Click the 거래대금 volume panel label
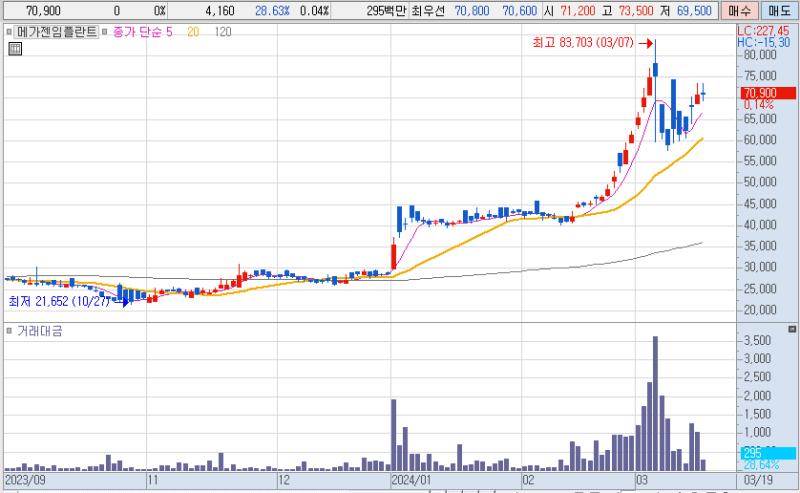The width and height of the screenshot is (800, 493). pos(40,331)
